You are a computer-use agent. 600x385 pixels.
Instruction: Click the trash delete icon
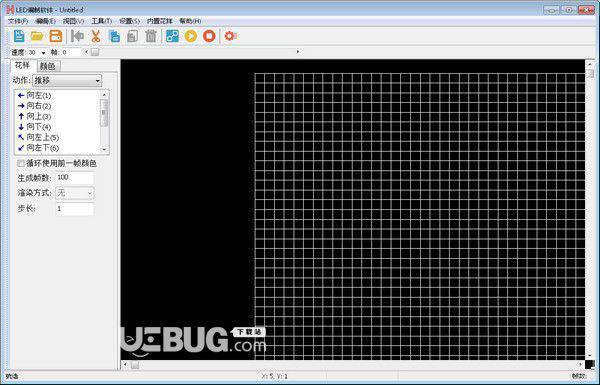(151, 36)
